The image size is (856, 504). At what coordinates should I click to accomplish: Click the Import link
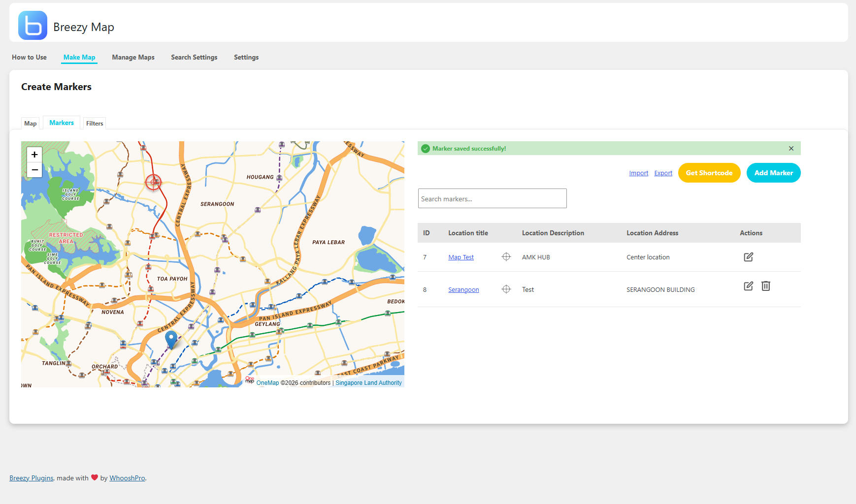(638, 173)
